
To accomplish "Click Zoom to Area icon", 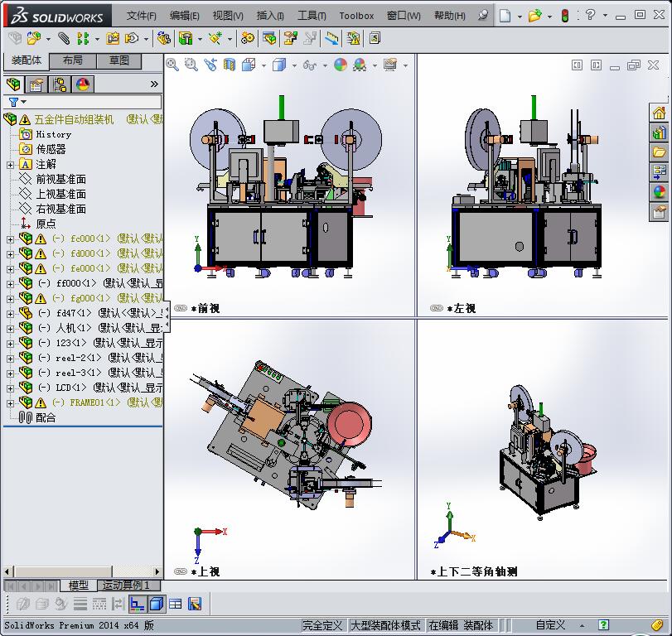I will coord(191,65).
